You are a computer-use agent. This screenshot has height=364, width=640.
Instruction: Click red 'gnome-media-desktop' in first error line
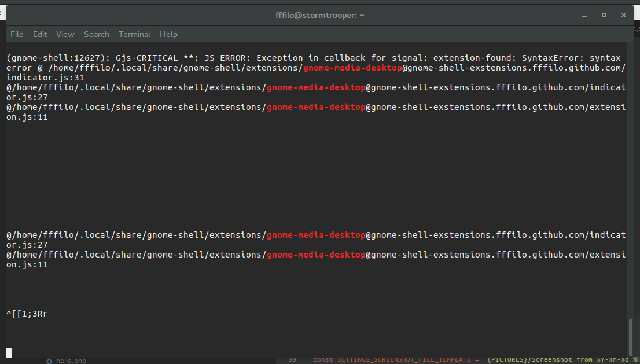pyautogui.click(x=352, y=68)
